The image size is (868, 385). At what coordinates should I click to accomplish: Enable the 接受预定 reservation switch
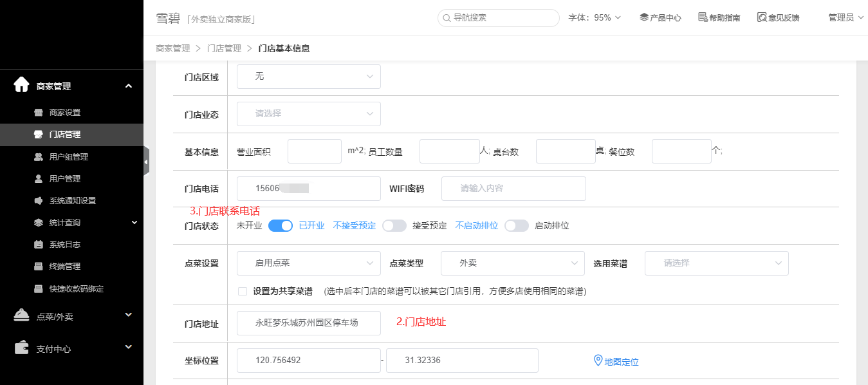pos(394,225)
